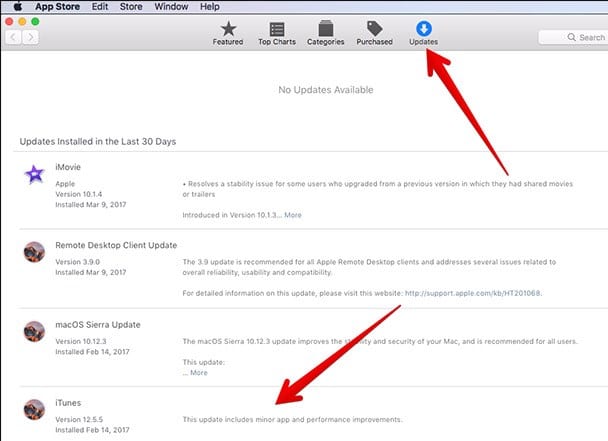608x441 pixels.
Task: Select the Updates download icon
Action: click(424, 29)
